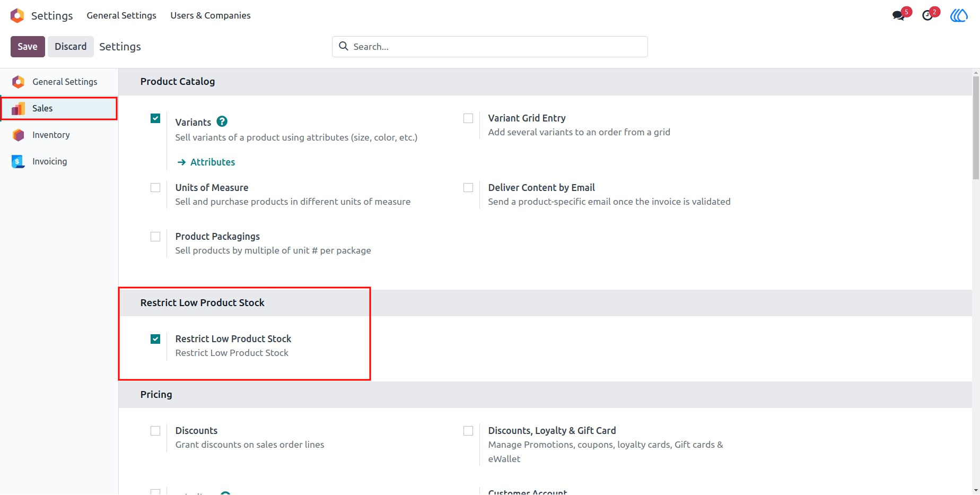Click the arrow icon before Attributes
This screenshot has height=495, width=980.
tap(181, 162)
